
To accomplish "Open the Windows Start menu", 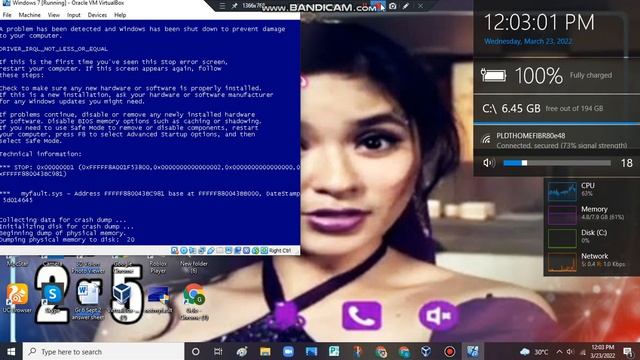I will point(11,351).
